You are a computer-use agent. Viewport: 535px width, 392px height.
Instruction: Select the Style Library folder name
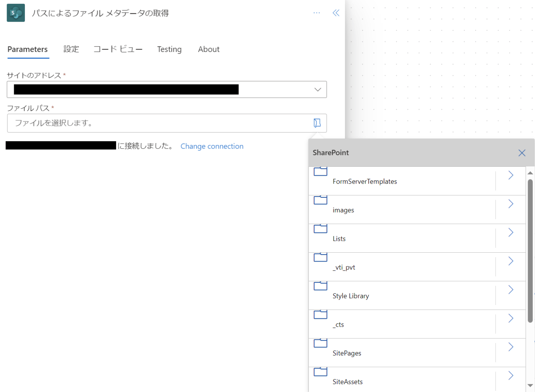351,296
